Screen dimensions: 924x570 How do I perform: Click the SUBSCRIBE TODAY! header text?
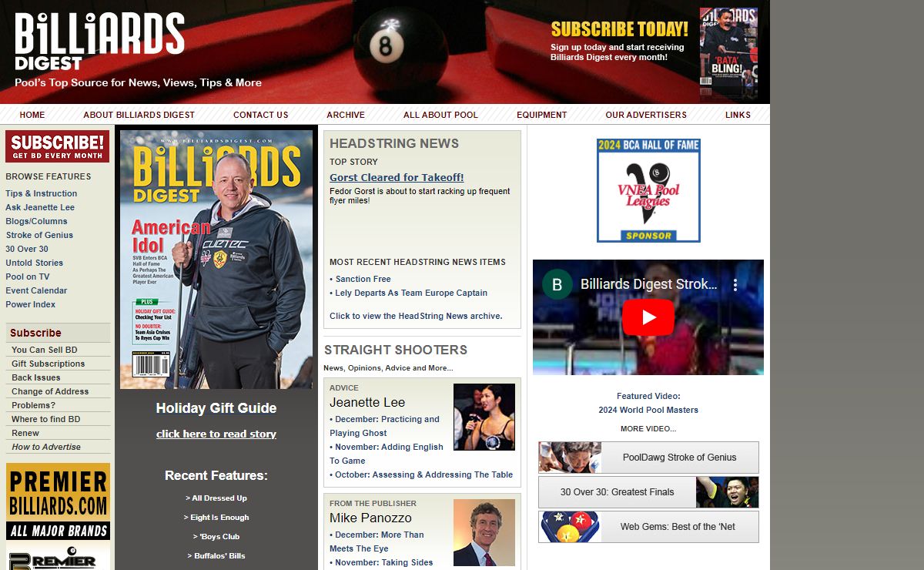pyautogui.click(x=620, y=29)
